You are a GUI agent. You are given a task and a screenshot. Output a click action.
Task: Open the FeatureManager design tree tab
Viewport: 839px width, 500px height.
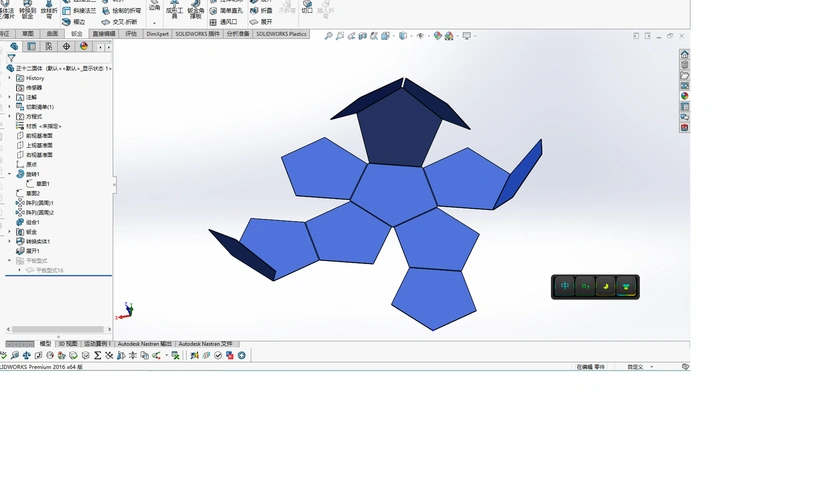[14, 46]
